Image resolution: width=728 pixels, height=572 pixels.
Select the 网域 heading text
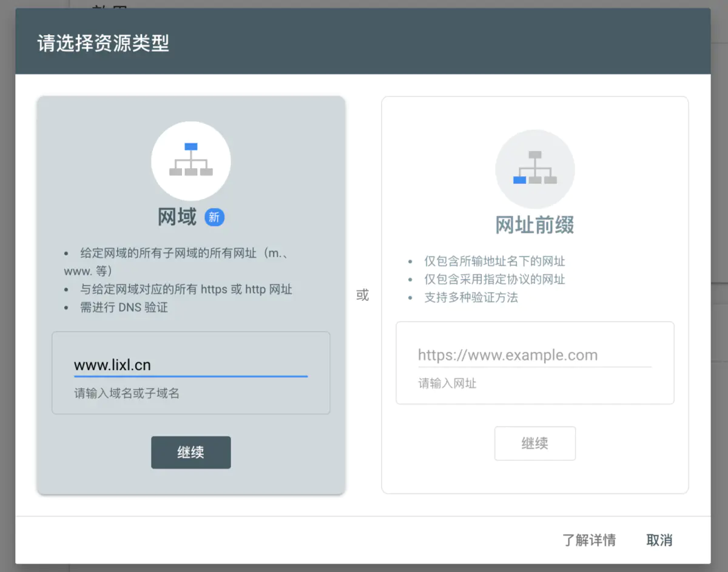[177, 217]
